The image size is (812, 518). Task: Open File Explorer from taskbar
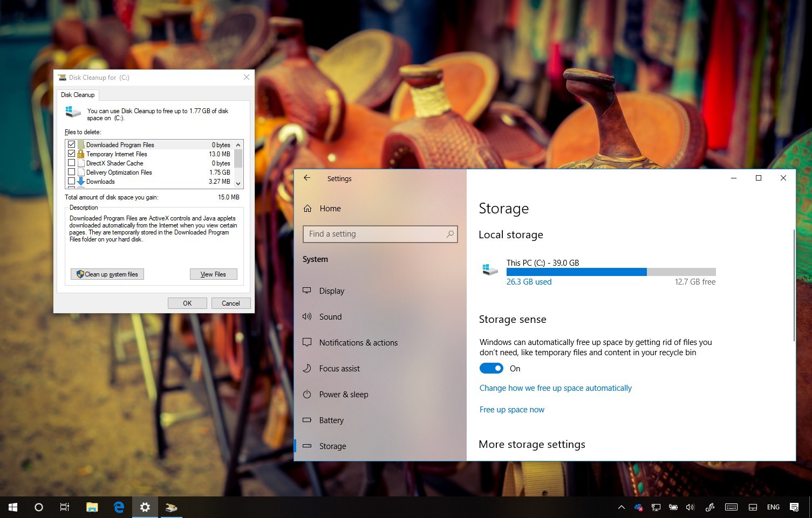click(92, 507)
